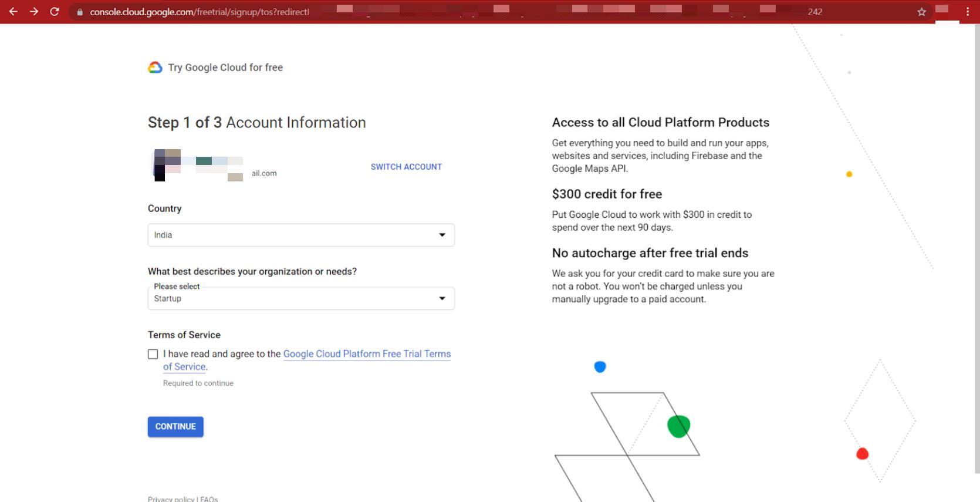Open the Country dropdown showing India

pyautogui.click(x=300, y=235)
